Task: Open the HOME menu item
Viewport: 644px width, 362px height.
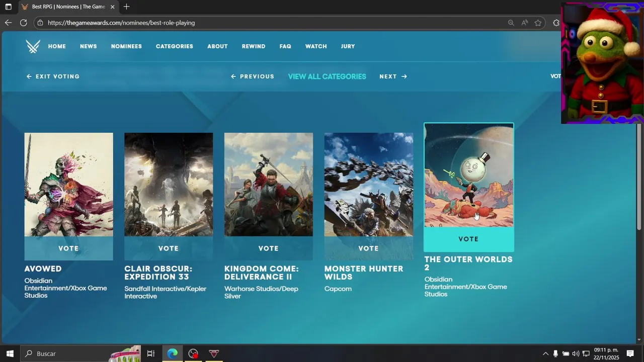Action: tap(57, 46)
